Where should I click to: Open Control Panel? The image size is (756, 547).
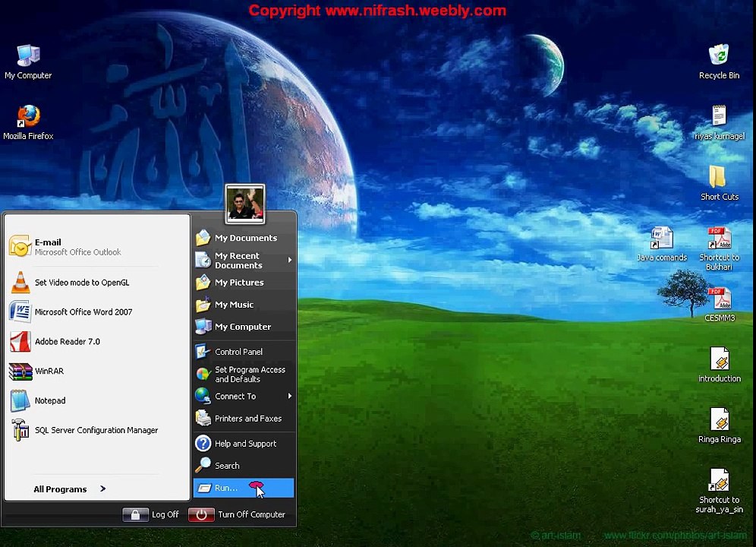pyautogui.click(x=244, y=352)
